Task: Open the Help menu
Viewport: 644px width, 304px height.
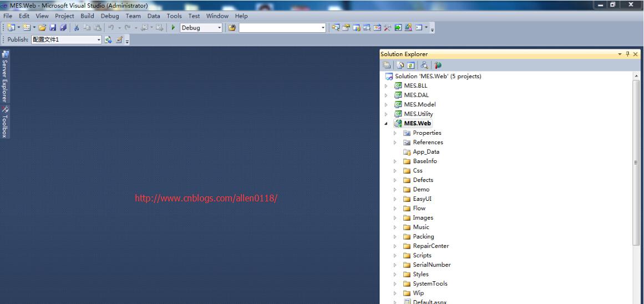Action: coord(241,16)
